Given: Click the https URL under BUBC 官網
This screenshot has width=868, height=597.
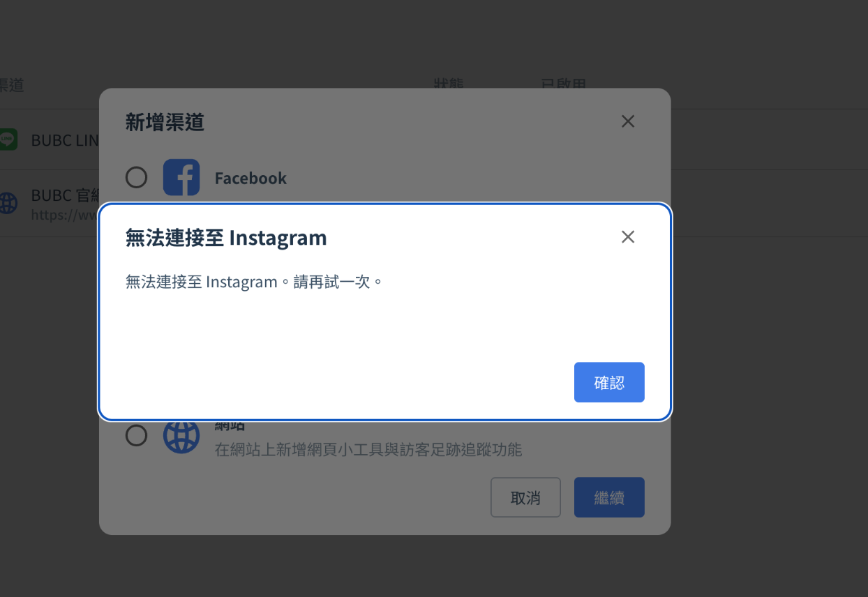Looking at the screenshot, I should point(65,214).
